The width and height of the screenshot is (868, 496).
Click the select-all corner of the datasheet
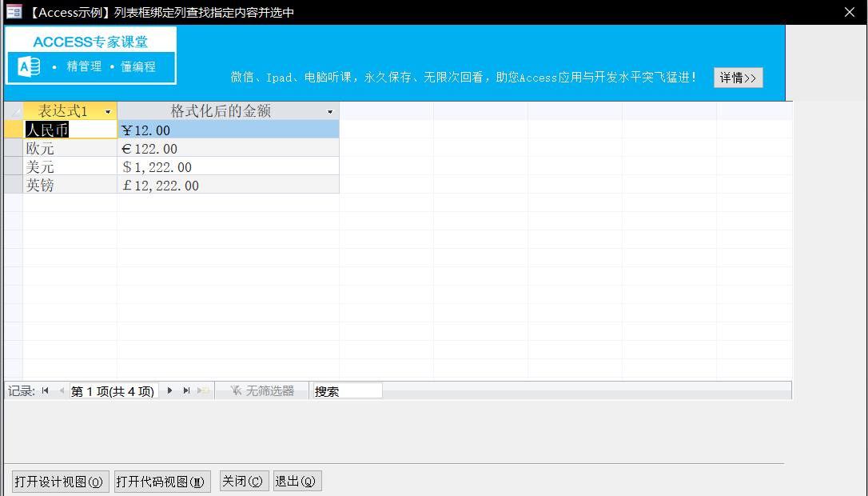14,111
